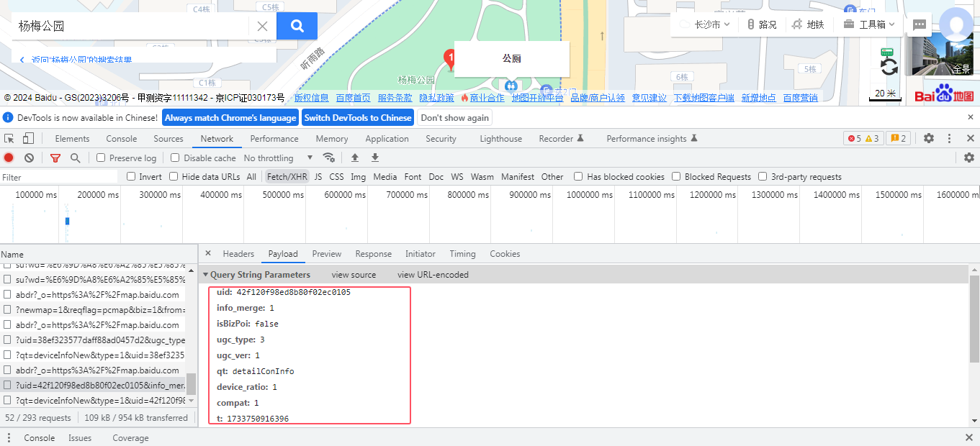The width and height of the screenshot is (980, 446).
Task: Open the 全景 panorama thumbnail
Action: (x=943, y=54)
